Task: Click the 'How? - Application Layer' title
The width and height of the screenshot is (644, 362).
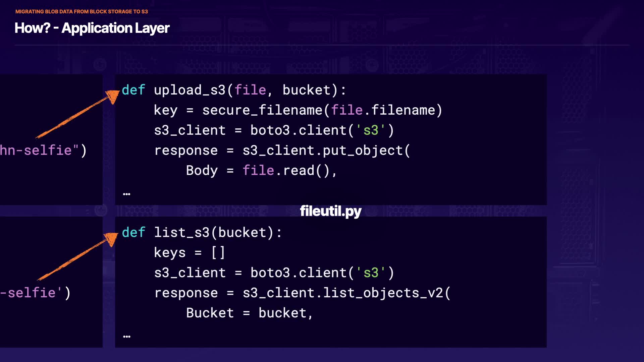Action: [x=92, y=28]
